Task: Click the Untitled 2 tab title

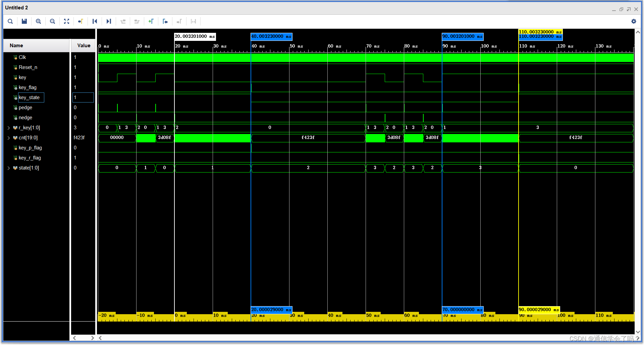Action: (x=16, y=8)
